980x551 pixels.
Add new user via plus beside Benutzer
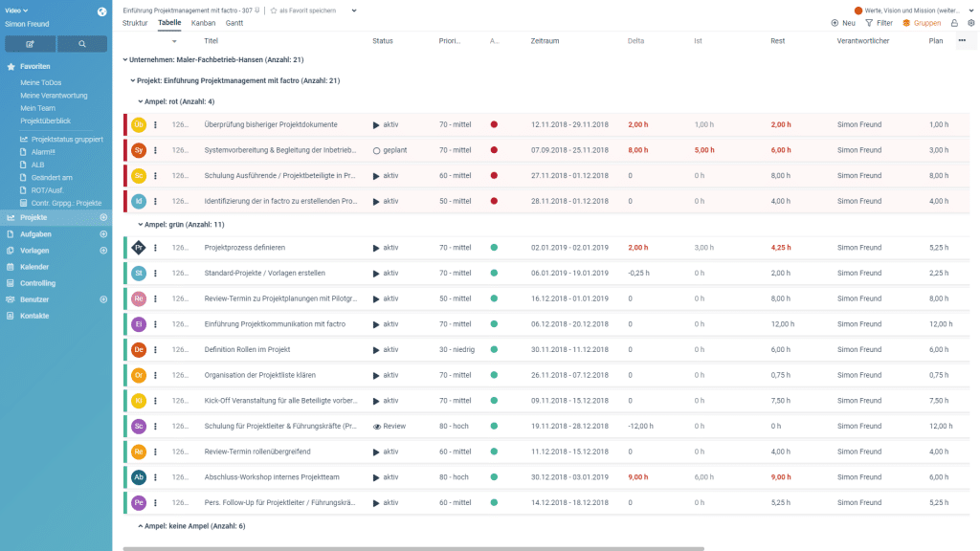click(x=103, y=299)
